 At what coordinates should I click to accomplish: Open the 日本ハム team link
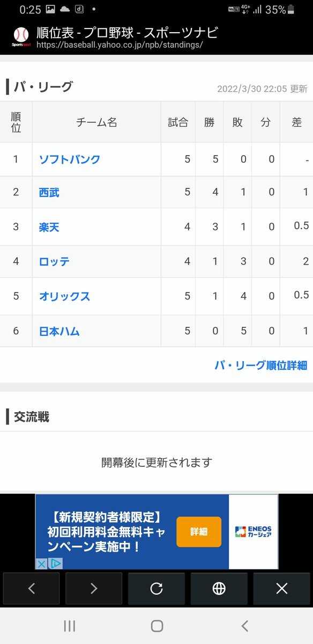pos(59,331)
